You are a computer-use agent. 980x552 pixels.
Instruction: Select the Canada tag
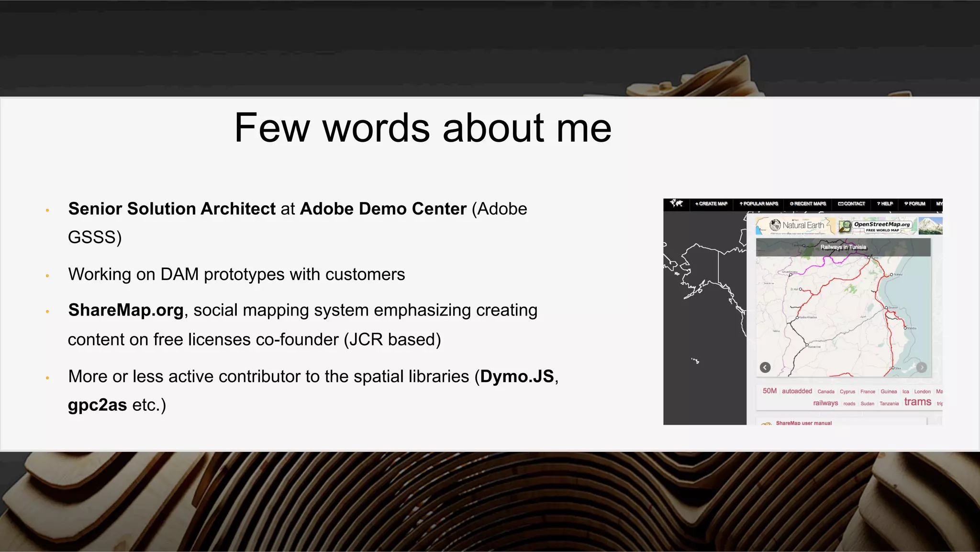coord(826,392)
